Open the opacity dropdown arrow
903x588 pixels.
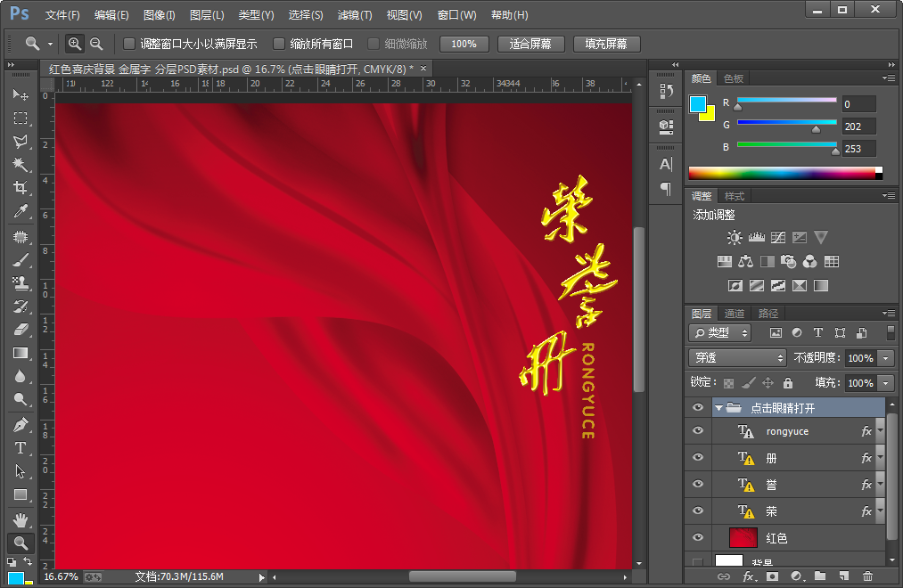tap(886, 358)
